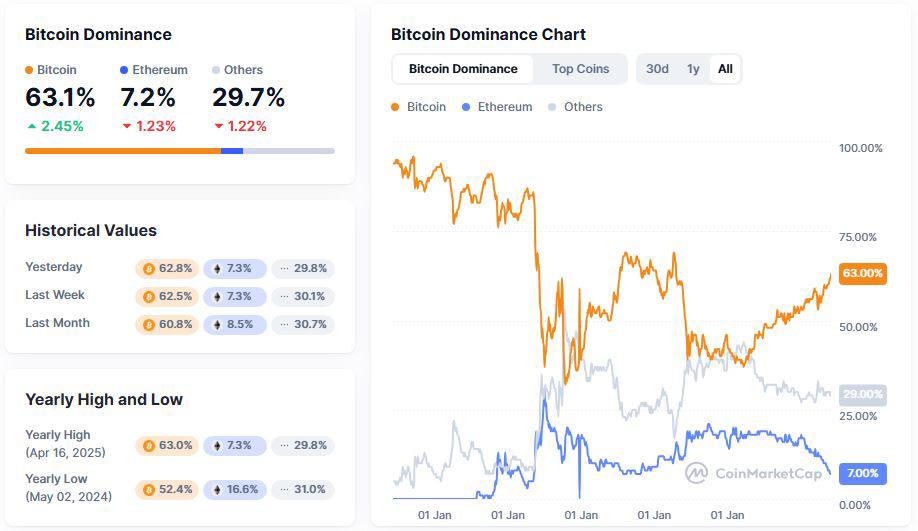Click green up arrow beside 2.45%
918x531 pixels.
[31, 126]
